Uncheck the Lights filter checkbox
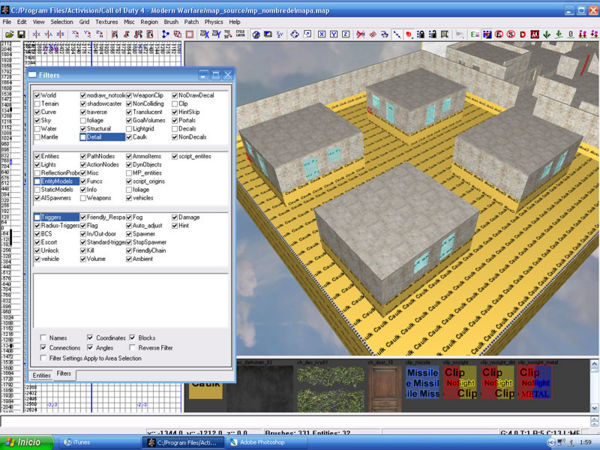 click(x=37, y=165)
